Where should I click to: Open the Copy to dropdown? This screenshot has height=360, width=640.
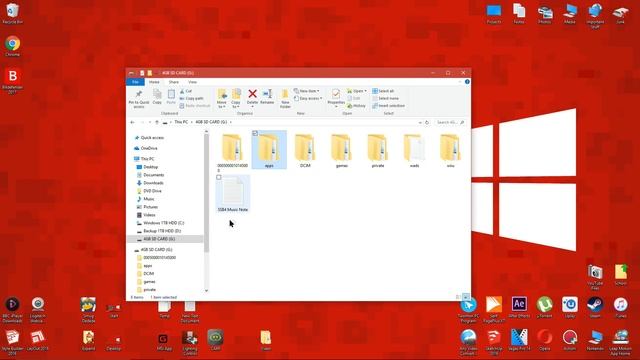coord(236,98)
